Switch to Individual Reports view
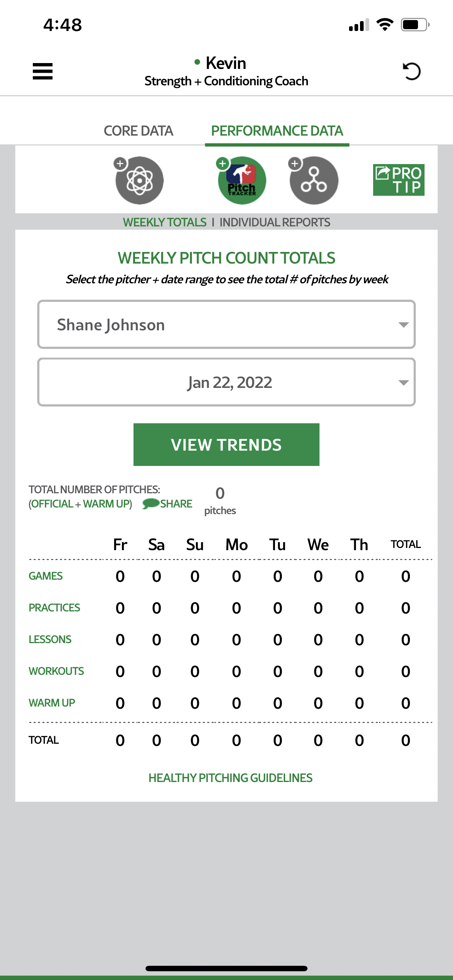 click(275, 222)
